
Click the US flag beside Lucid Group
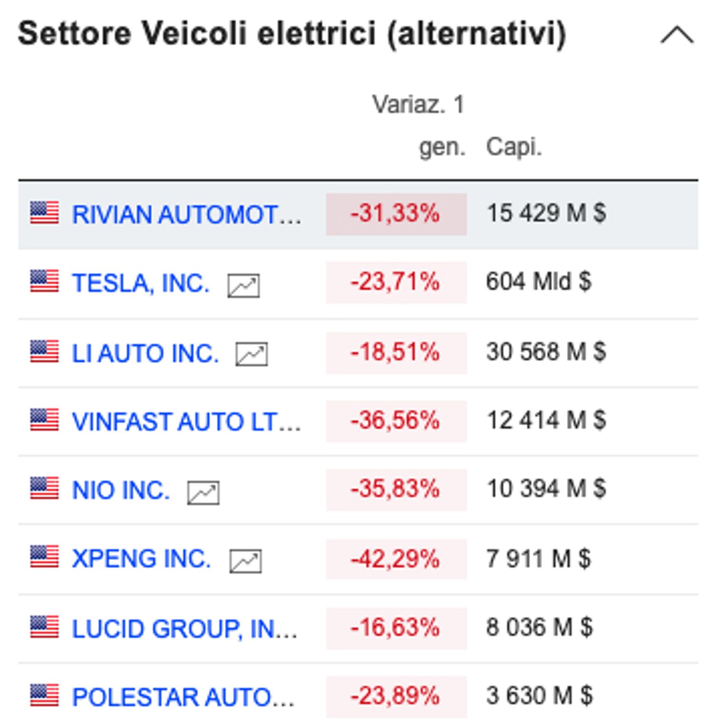[x=44, y=627]
